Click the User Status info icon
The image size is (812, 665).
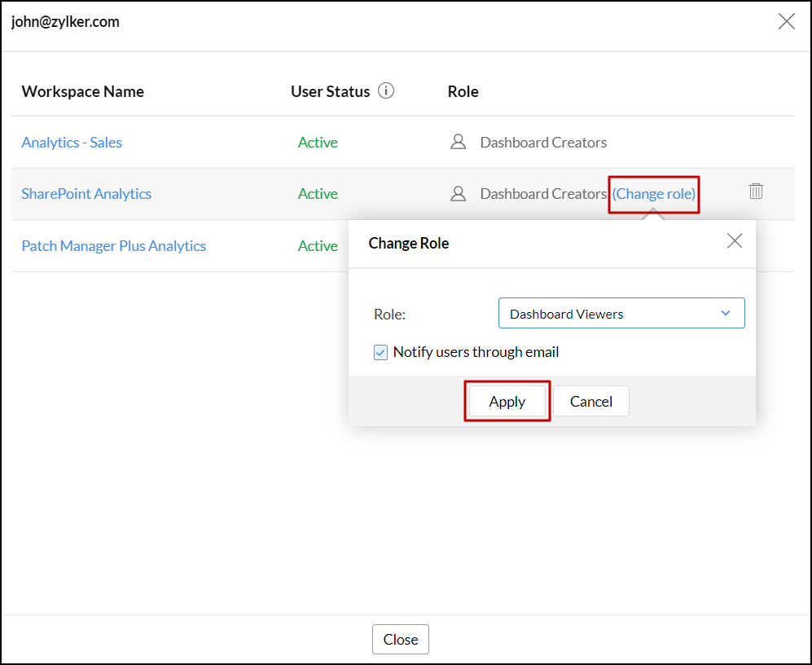coord(387,91)
